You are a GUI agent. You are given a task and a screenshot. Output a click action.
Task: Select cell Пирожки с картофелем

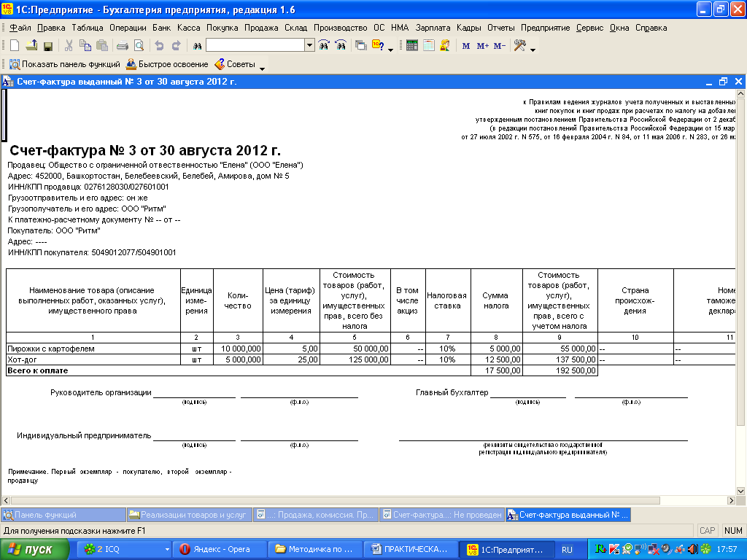(x=93, y=349)
